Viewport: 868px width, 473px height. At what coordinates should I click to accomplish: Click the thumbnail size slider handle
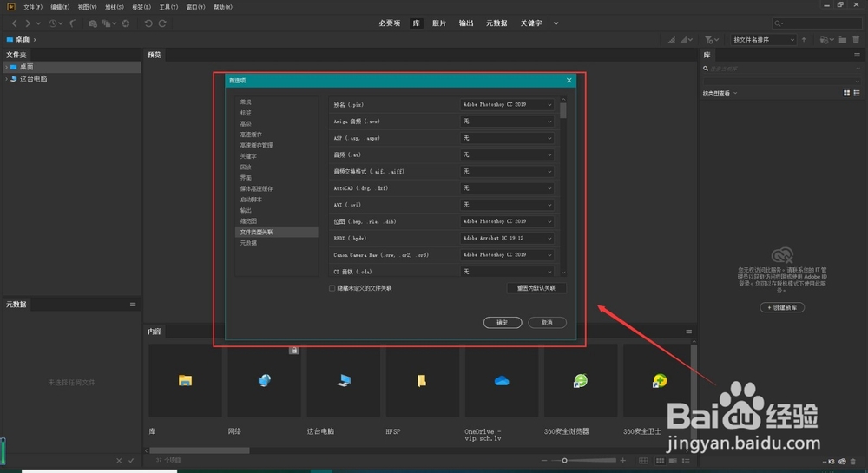tap(564, 460)
